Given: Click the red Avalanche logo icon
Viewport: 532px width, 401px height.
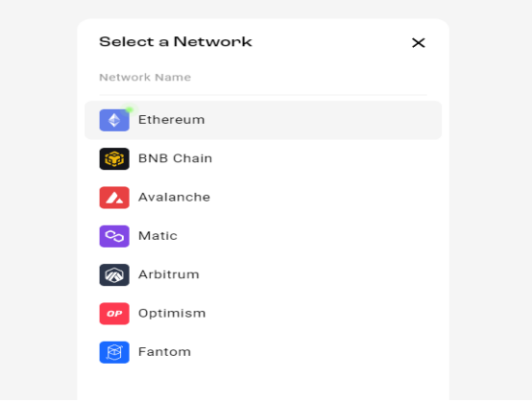Looking at the screenshot, I should click(x=114, y=198).
